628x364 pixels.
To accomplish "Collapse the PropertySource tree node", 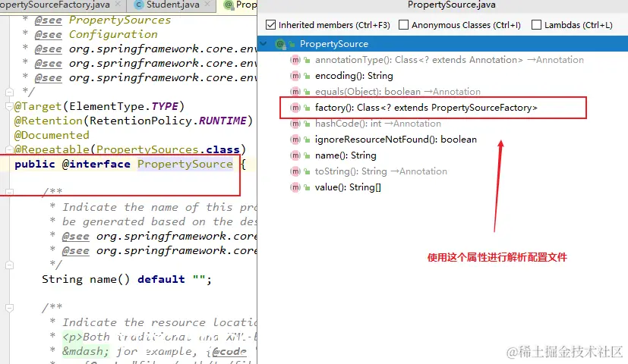I will pos(264,43).
